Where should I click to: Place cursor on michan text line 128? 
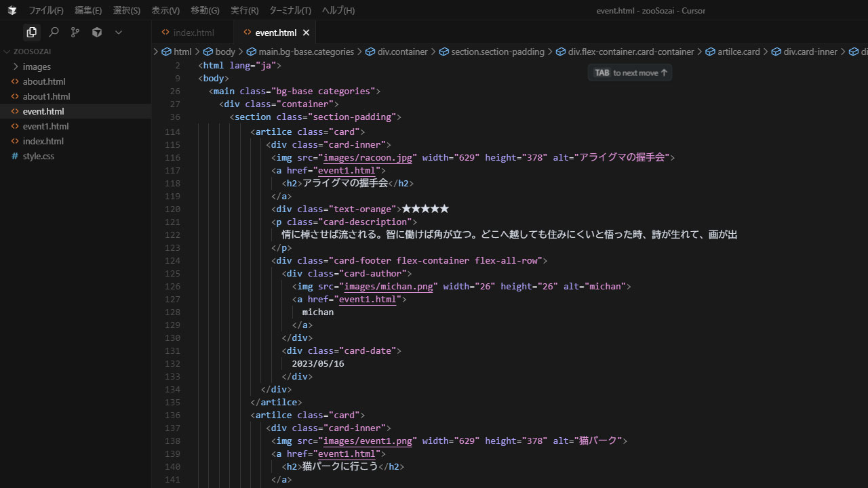click(318, 312)
